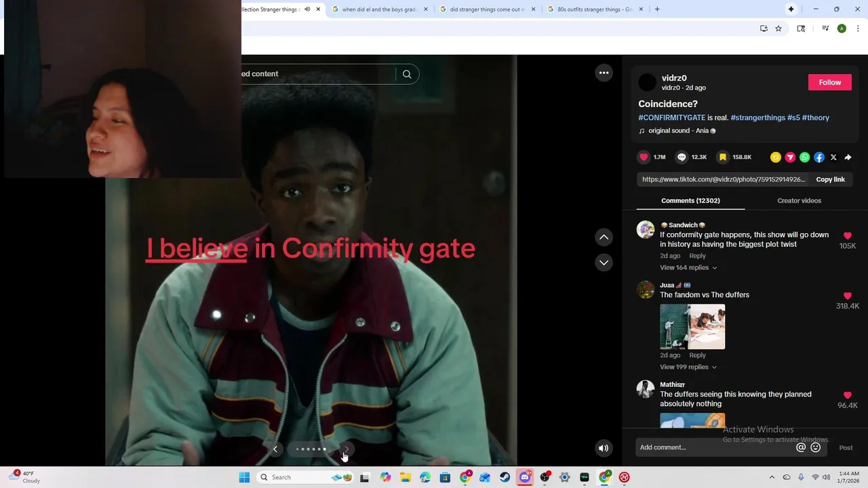Mute the Stranger things tab audio icon
The height and width of the screenshot is (488, 868).
[x=307, y=9]
